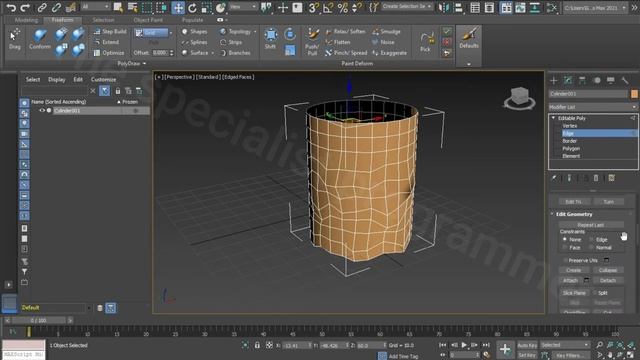640x360 pixels.
Task: Open the Modifier List dropdown
Action: (593, 107)
